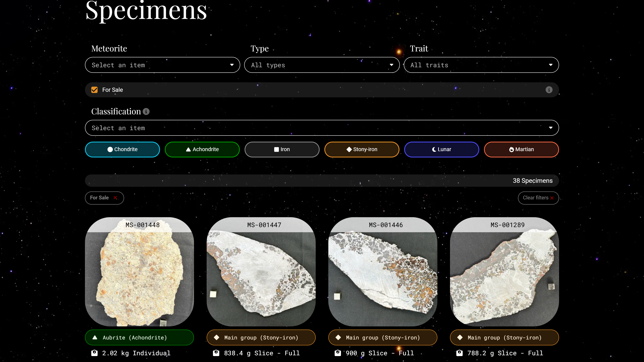Open the All traits dropdown
Screen dimensions: 644x362
[x=481, y=65]
